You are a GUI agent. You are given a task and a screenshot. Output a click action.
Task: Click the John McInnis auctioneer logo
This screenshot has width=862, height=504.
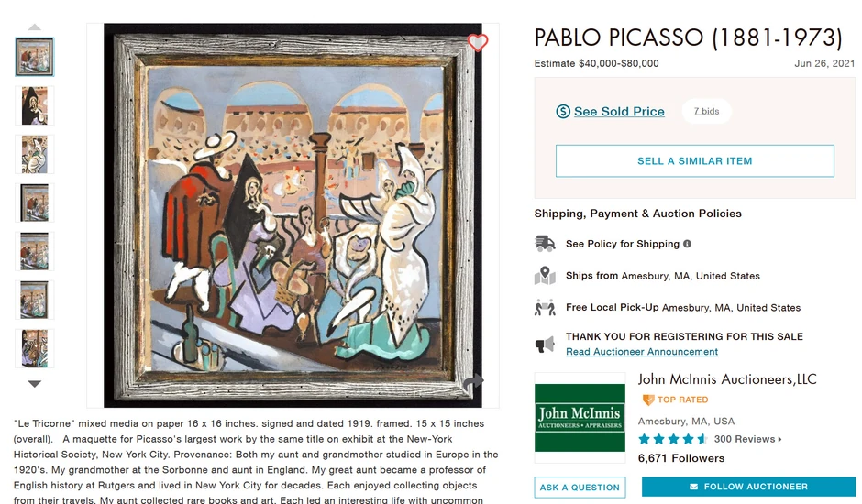(x=580, y=417)
